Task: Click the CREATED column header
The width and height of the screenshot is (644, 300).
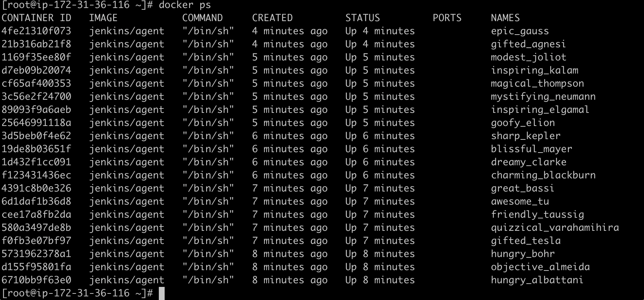Action: [272, 18]
